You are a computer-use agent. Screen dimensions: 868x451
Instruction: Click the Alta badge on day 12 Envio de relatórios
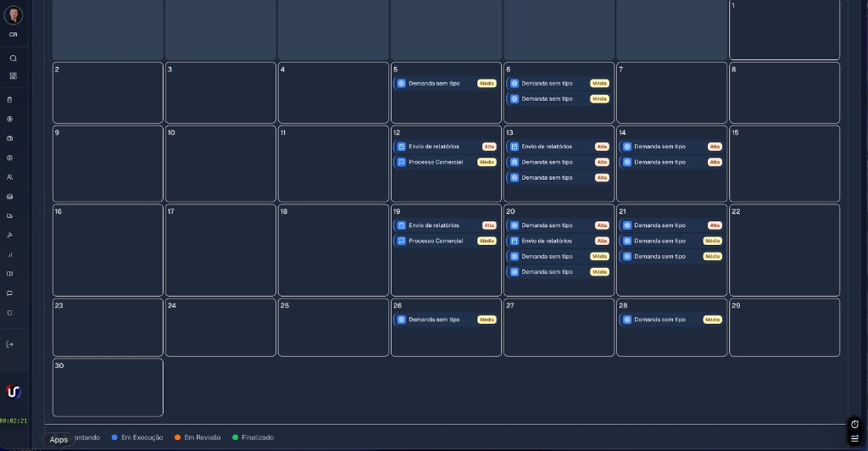pyautogui.click(x=489, y=147)
